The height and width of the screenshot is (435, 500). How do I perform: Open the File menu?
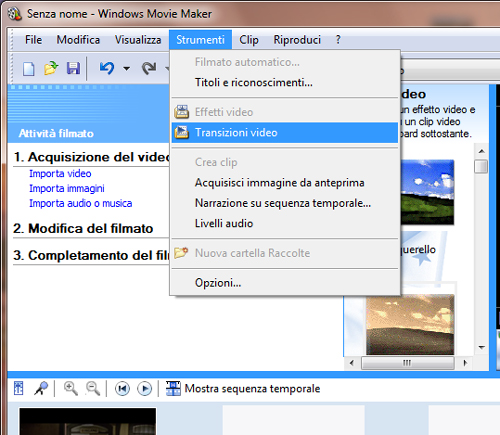[33, 40]
